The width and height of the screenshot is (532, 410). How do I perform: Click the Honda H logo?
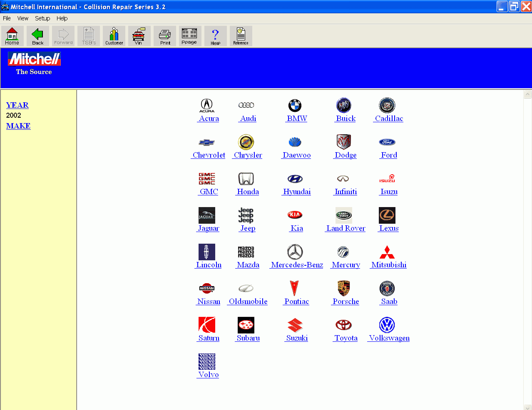coord(246,179)
